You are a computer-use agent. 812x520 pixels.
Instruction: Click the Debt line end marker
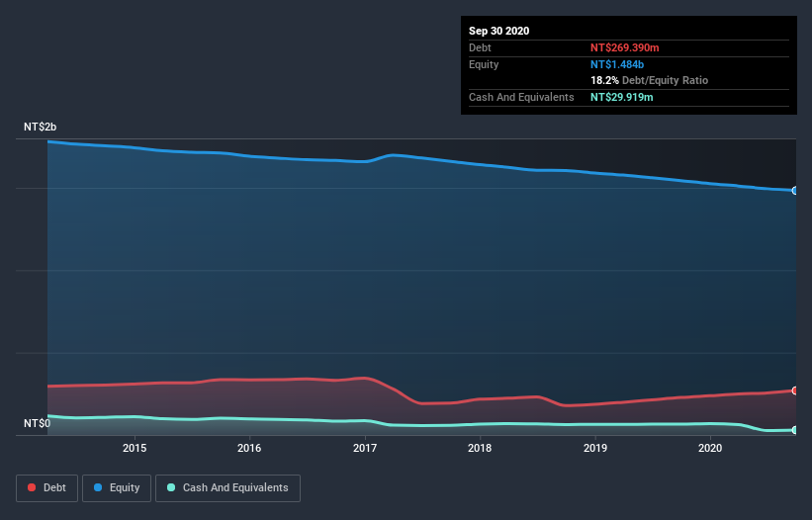pos(795,390)
